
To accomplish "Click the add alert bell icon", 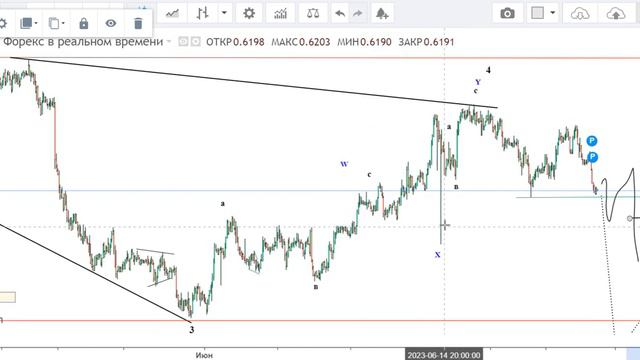I will [382, 13].
